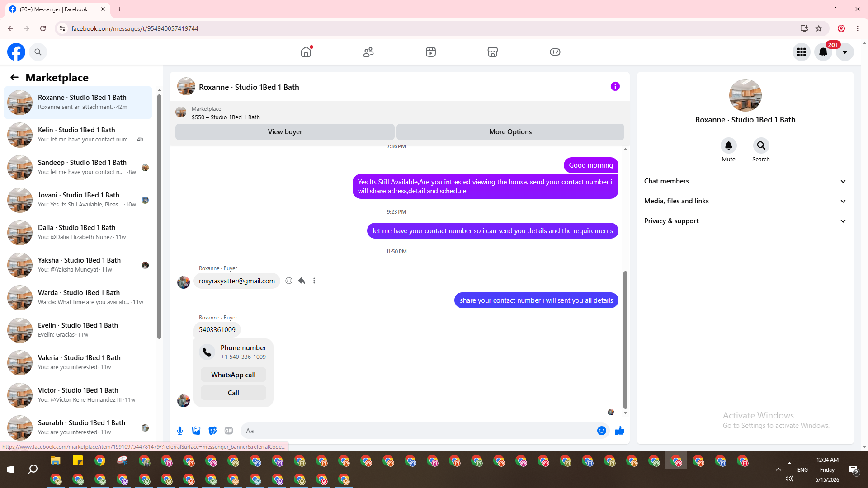Bookmark this page with star icon
The width and height of the screenshot is (868, 488).
[x=819, y=28]
